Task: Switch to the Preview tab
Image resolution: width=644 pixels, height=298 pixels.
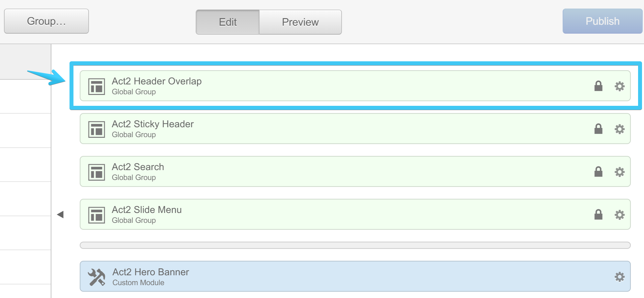Action: [300, 22]
